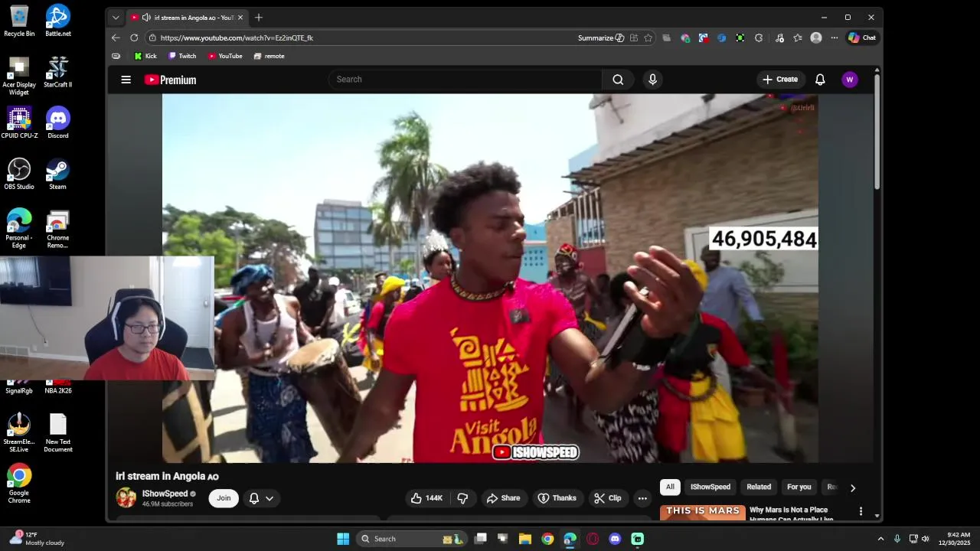Launch Discord from the desktop shortcut

pos(58,122)
